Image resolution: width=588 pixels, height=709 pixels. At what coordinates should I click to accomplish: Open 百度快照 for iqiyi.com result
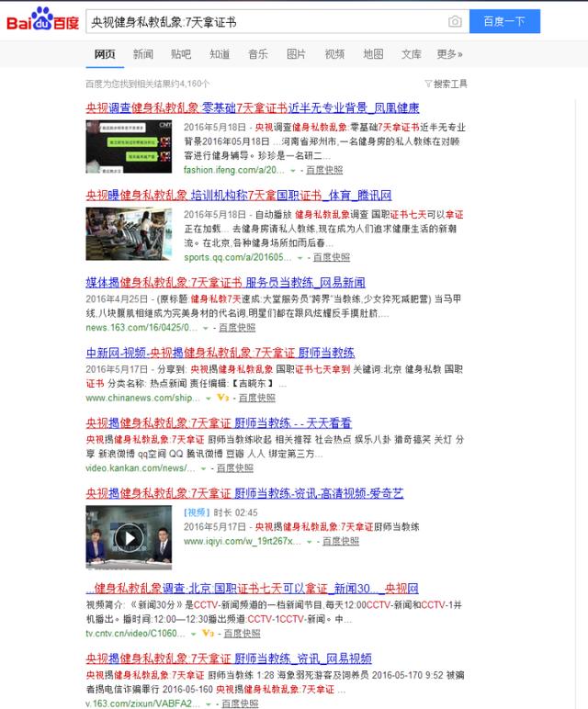click(x=341, y=541)
